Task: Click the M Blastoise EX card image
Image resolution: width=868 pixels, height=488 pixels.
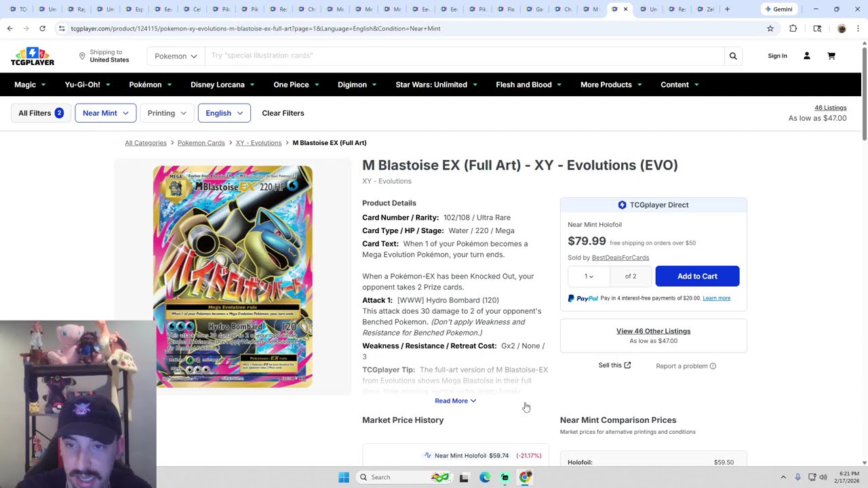Action: tap(233, 277)
